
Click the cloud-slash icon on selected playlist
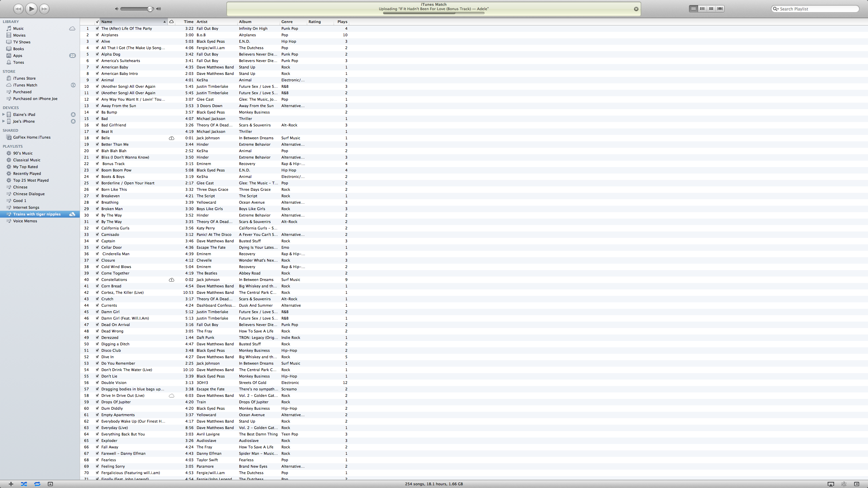click(72, 214)
